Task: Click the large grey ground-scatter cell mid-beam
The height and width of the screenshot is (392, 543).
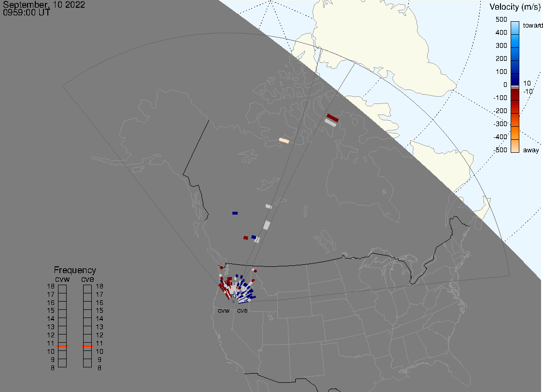Action: click(267, 225)
